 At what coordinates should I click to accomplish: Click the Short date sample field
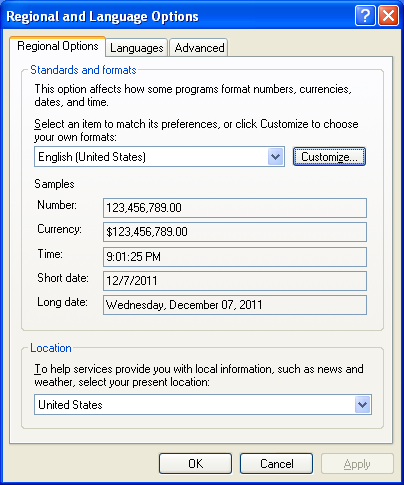tap(235, 281)
